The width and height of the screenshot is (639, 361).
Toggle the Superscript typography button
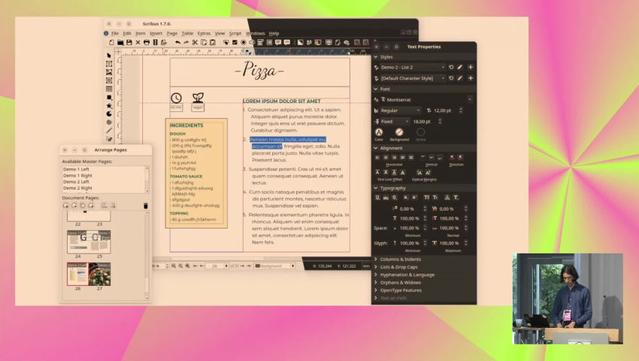[x=414, y=198]
